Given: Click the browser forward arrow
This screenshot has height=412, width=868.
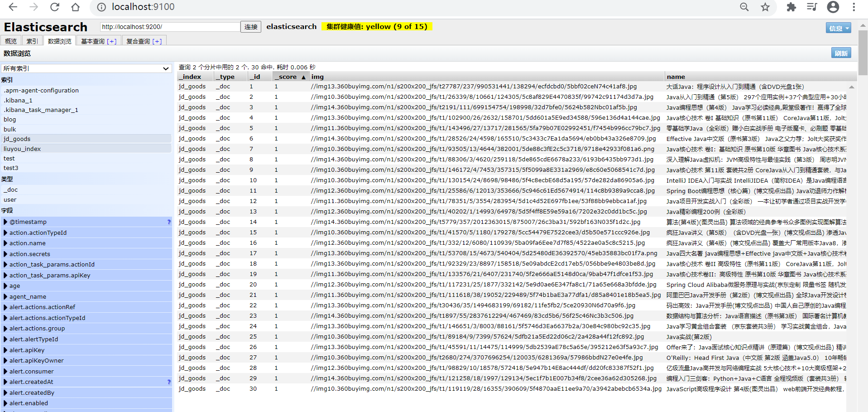Looking at the screenshot, I should pyautogui.click(x=34, y=7).
